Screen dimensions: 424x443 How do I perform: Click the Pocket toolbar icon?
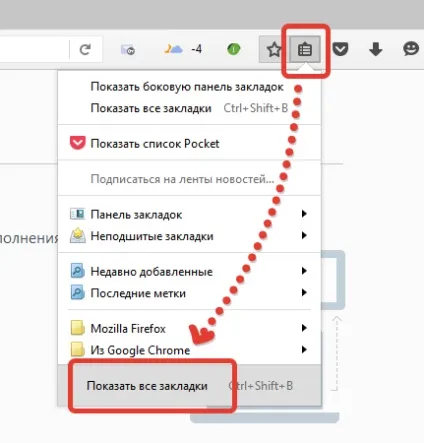340,49
